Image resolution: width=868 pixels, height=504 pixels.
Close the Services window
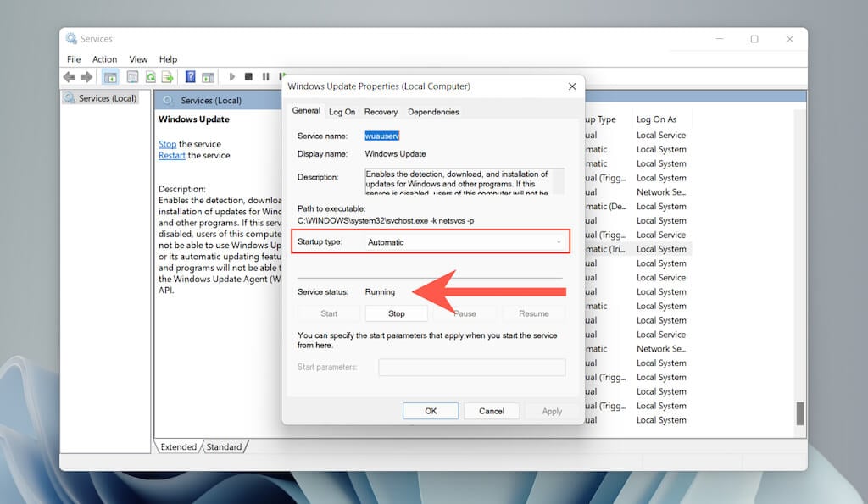tap(789, 39)
